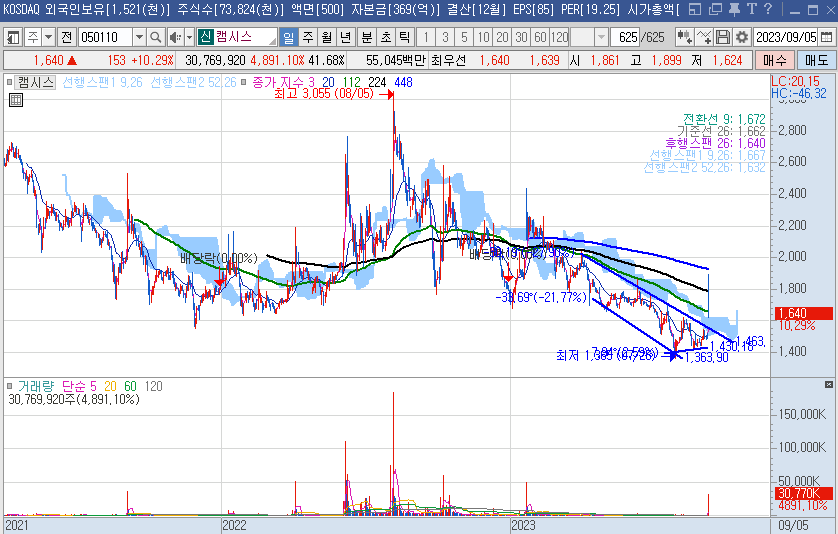Image resolution: width=838 pixels, height=534 pixels.
Task: Click the square marker before 거래량
Action: point(9,386)
